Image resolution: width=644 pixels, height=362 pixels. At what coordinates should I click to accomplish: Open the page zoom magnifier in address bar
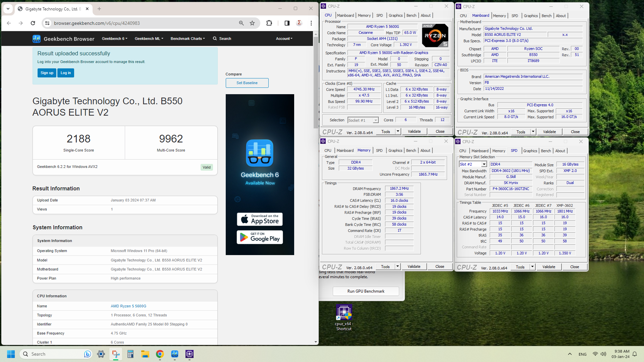[241, 23]
